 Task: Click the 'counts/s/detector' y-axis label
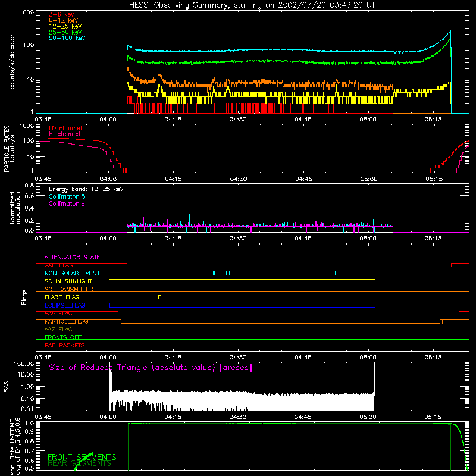[12, 62]
